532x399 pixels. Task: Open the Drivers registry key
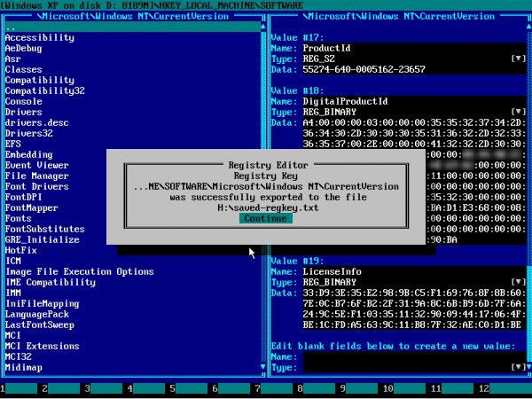point(23,112)
